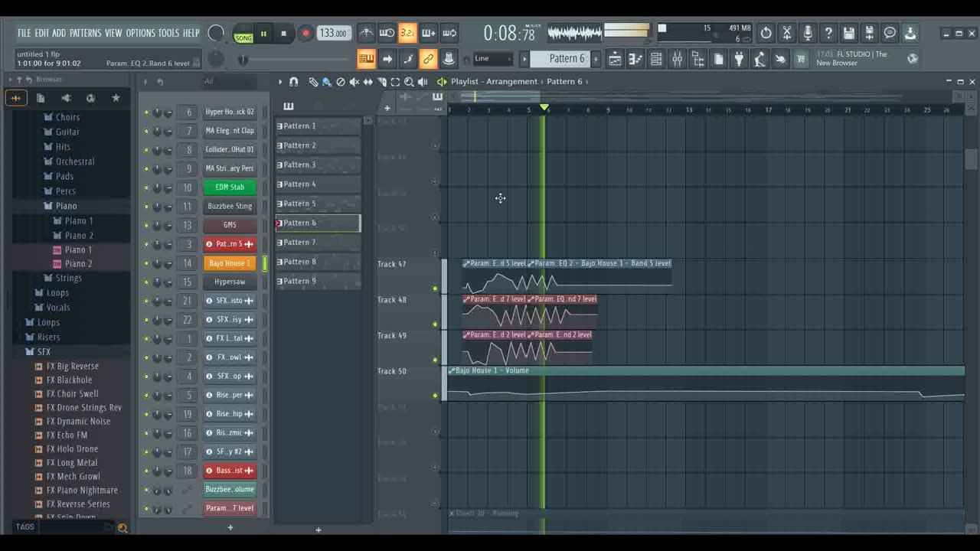
Task: Open the plugin picker plug icon
Action: pyautogui.click(x=739, y=59)
